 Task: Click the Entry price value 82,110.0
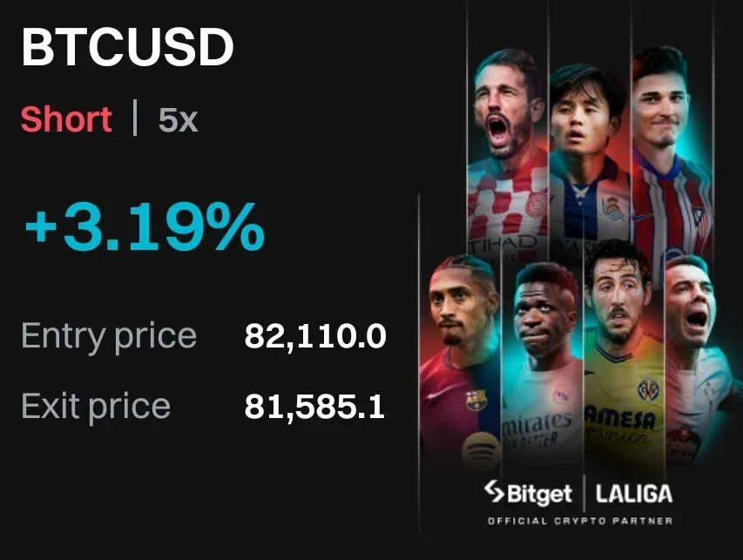coord(314,336)
